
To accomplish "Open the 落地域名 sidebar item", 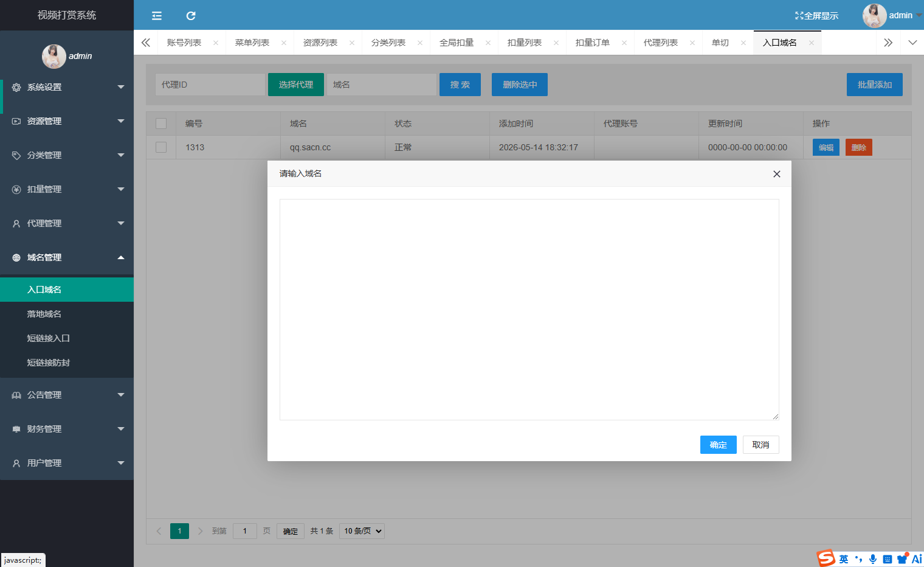I will [x=67, y=314].
